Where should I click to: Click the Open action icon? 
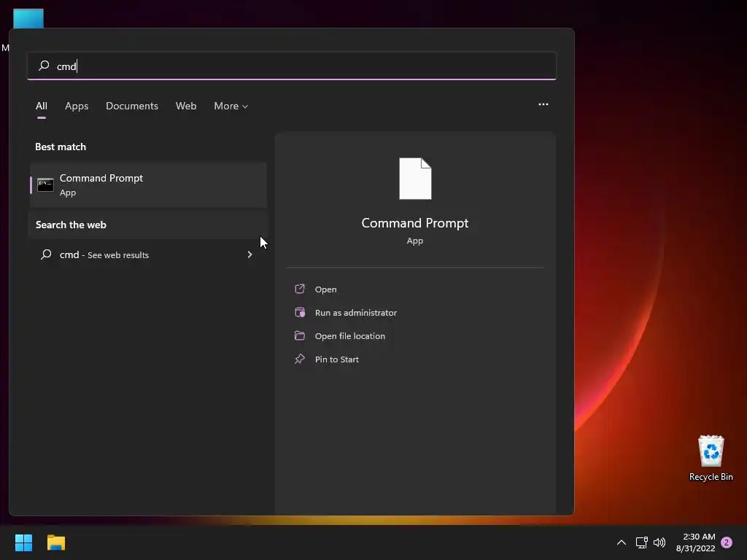pos(300,289)
